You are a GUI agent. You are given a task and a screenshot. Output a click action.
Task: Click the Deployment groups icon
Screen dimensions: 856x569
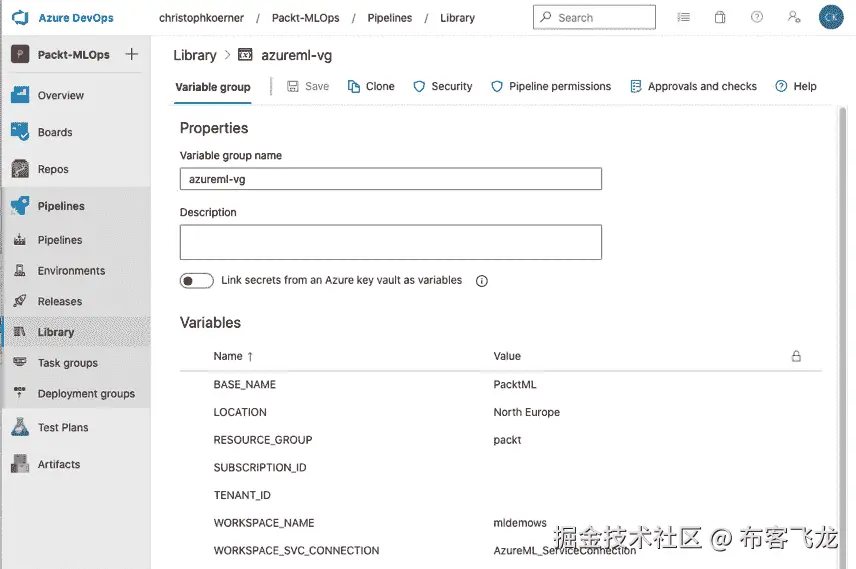pos(20,393)
